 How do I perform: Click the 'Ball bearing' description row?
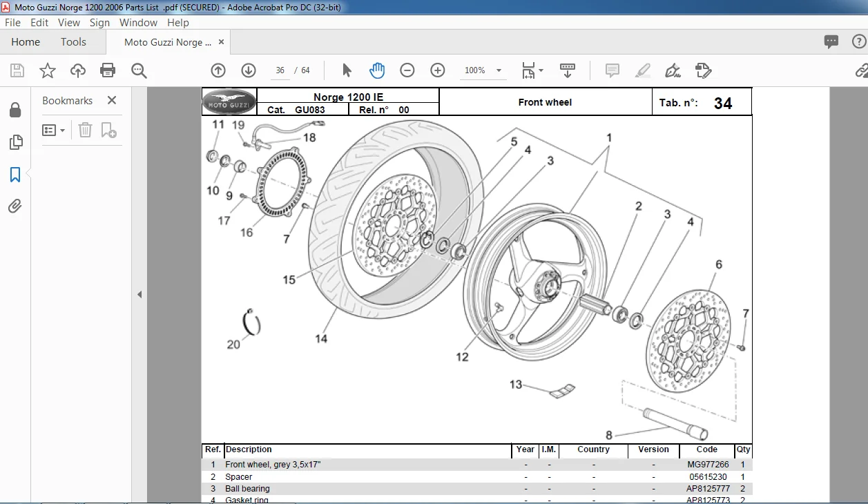pyautogui.click(x=247, y=489)
